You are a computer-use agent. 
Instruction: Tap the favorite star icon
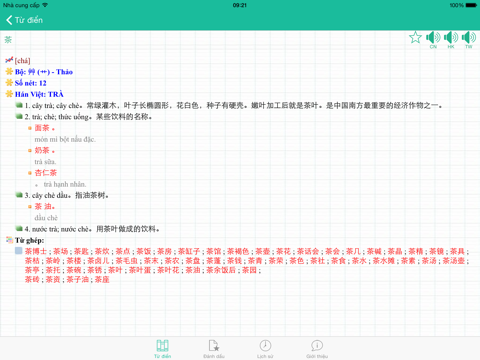[415, 37]
